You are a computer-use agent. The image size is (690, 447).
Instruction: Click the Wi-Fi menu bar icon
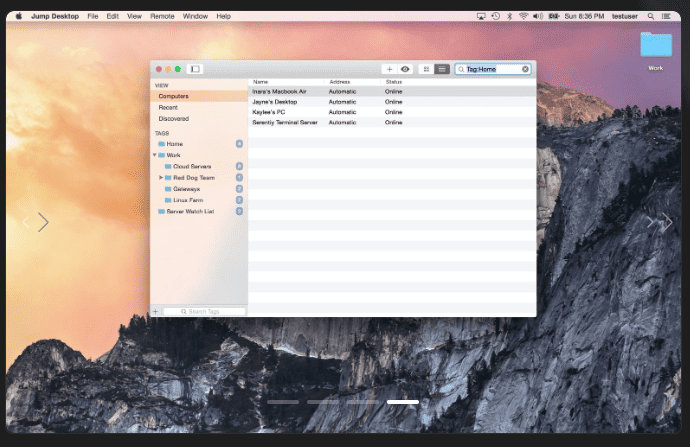[523, 16]
